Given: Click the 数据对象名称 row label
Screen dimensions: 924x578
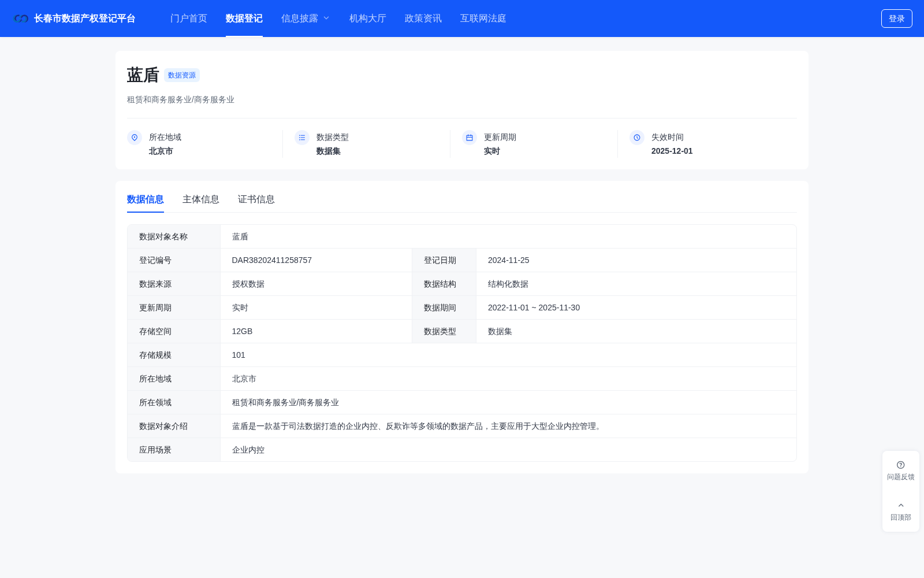Looking at the screenshot, I should [163, 236].
